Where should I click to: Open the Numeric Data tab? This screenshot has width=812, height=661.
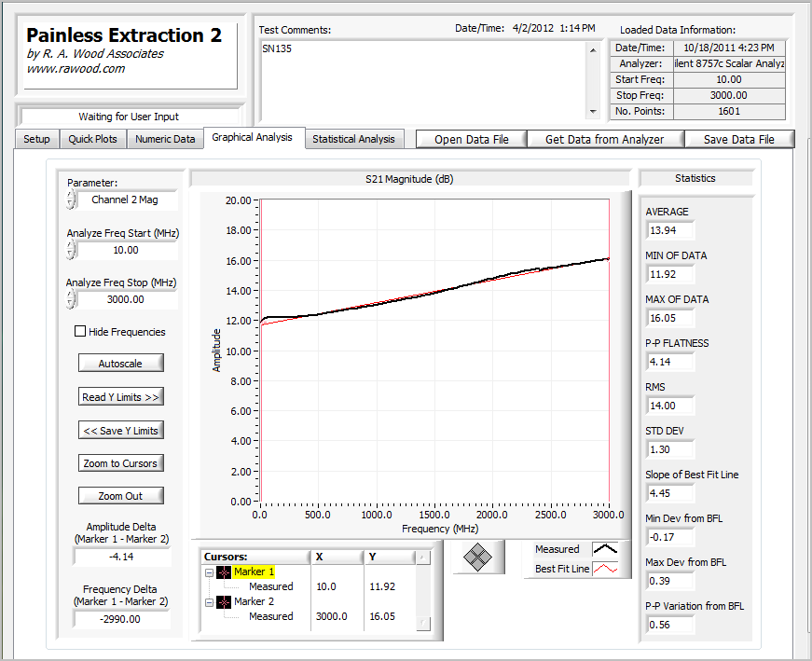click(165, 139)
